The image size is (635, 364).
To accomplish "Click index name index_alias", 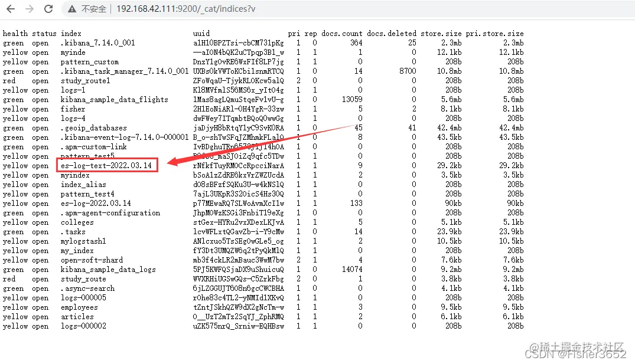I will pyautogui.click(x=83, y=185).
